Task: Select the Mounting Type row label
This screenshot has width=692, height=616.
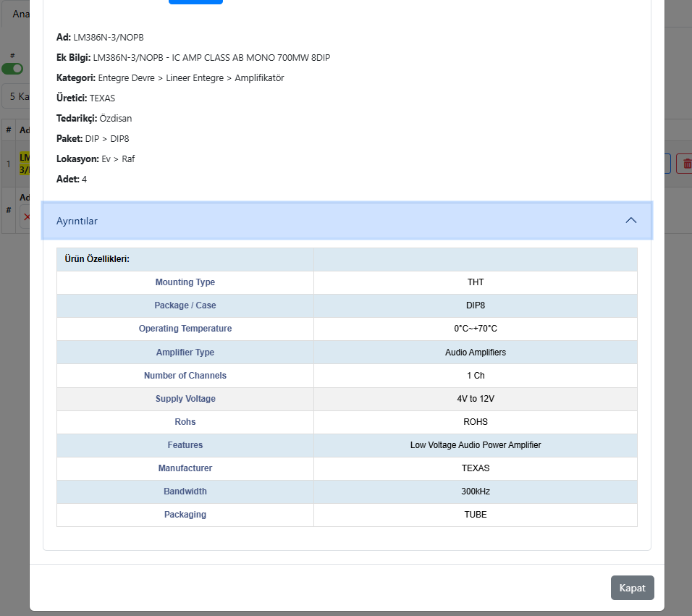Action: point(185,282)
